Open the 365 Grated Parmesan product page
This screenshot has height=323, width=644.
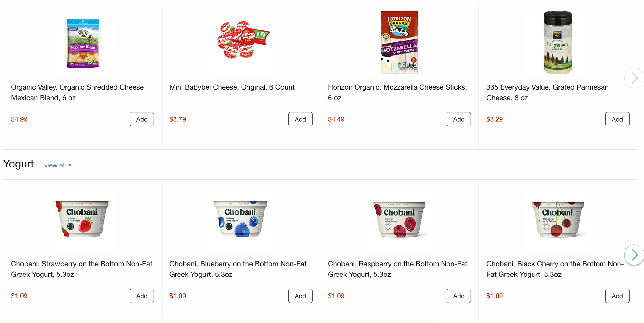[547, 92]
